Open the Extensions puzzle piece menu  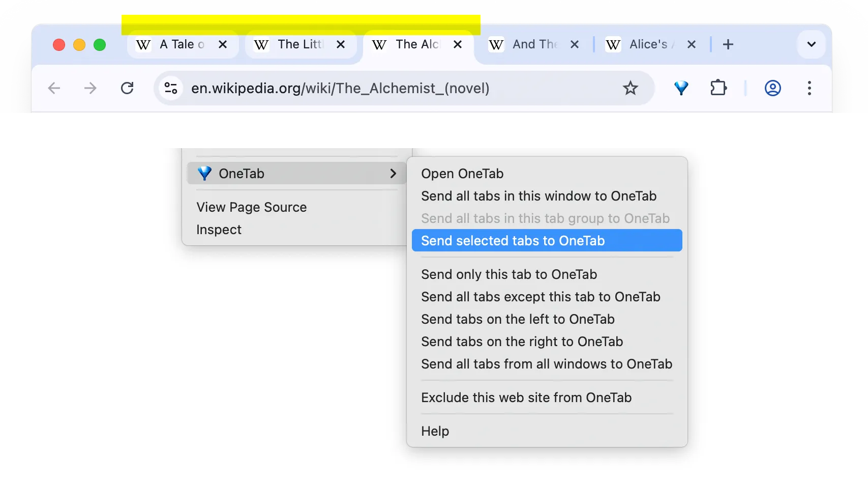(718, 88)
